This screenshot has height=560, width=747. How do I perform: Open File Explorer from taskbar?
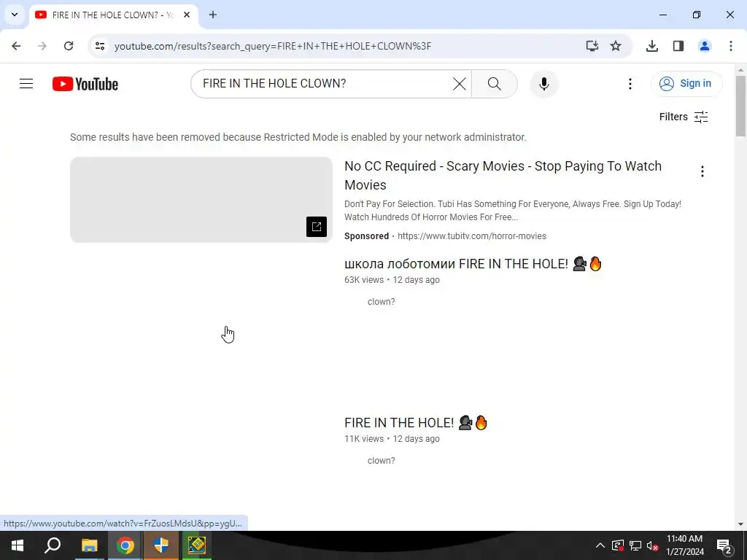pos(89,545)
